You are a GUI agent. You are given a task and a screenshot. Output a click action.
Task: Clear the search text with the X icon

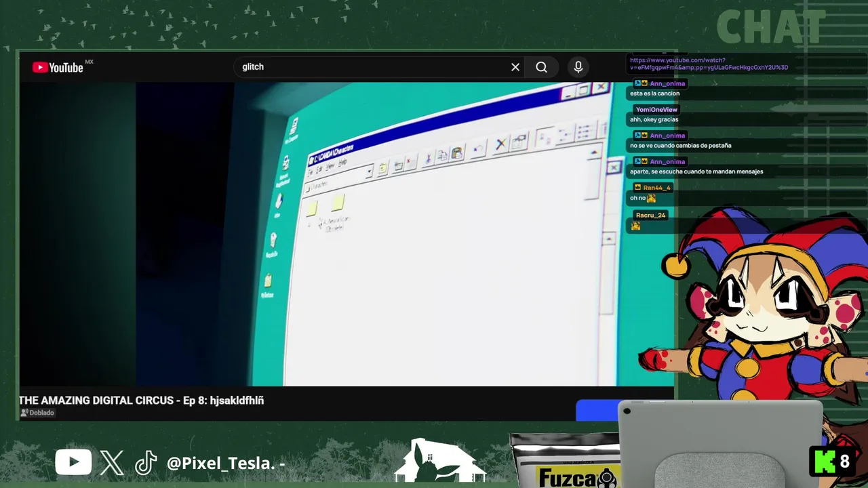click(x=515, y=67)
